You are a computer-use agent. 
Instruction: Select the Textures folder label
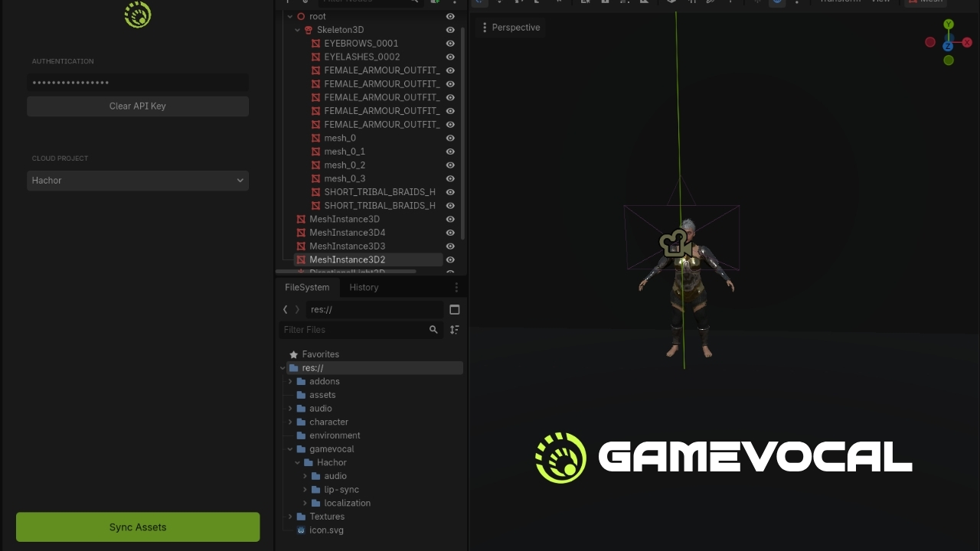pyautogui.click(x=327, y=517)
